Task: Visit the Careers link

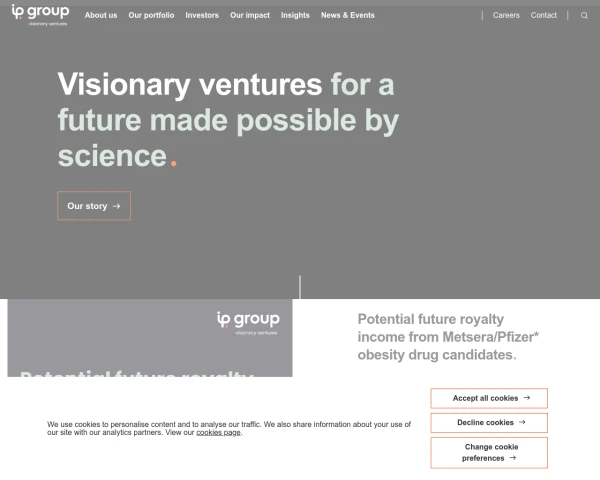Action: click(x=506, y=16)
